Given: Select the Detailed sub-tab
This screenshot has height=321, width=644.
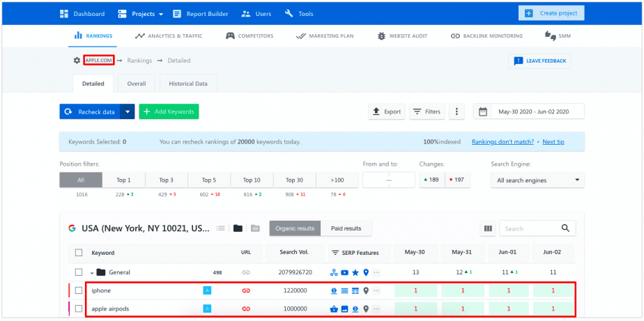Looking at the screenshot, I should point(93,84).
